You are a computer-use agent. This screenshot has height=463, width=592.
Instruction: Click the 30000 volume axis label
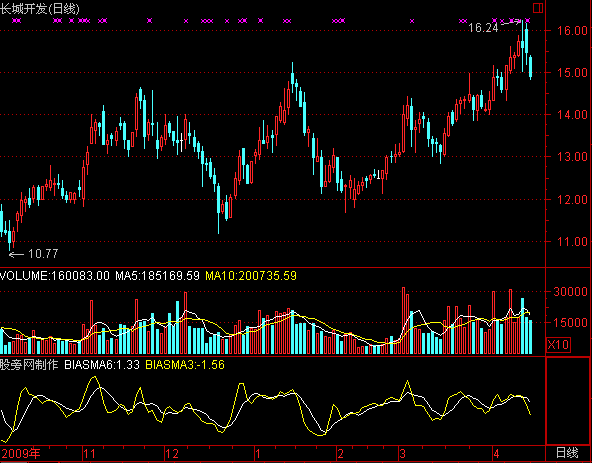(570, 291)
